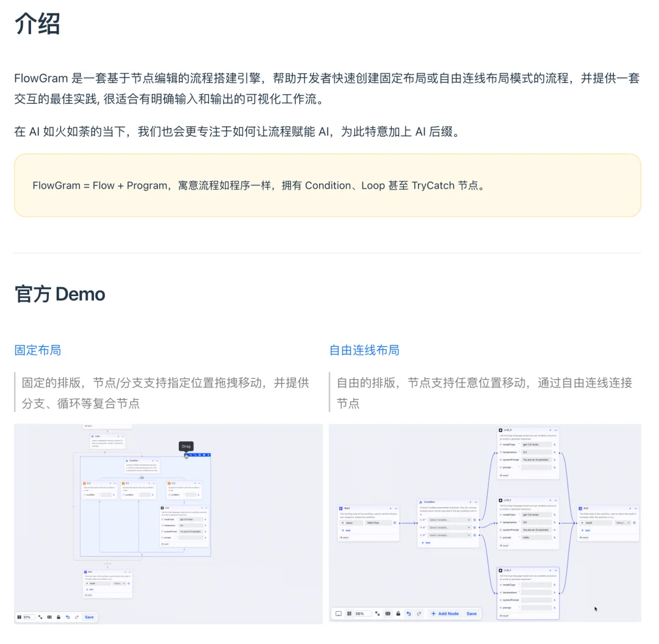Click the LLM_0 node icon
This screenshot has width=659, height=644.
click(500, 430)
